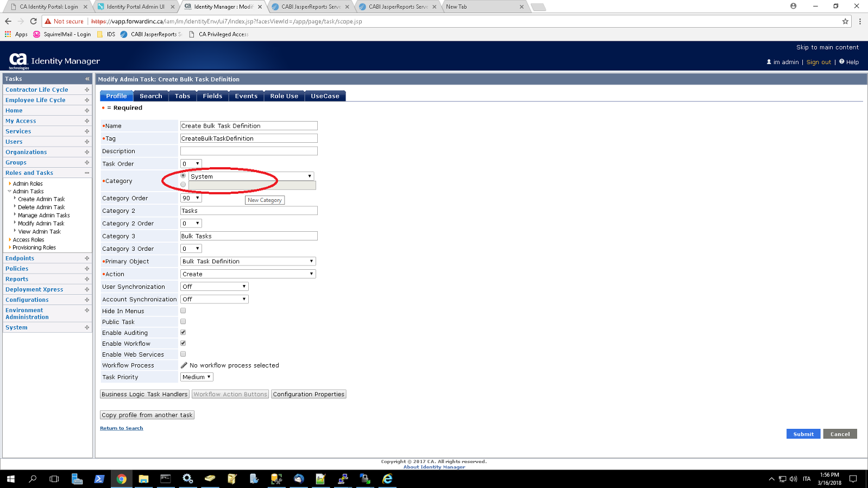Switch to the Search tab

[x=151, y=96]
